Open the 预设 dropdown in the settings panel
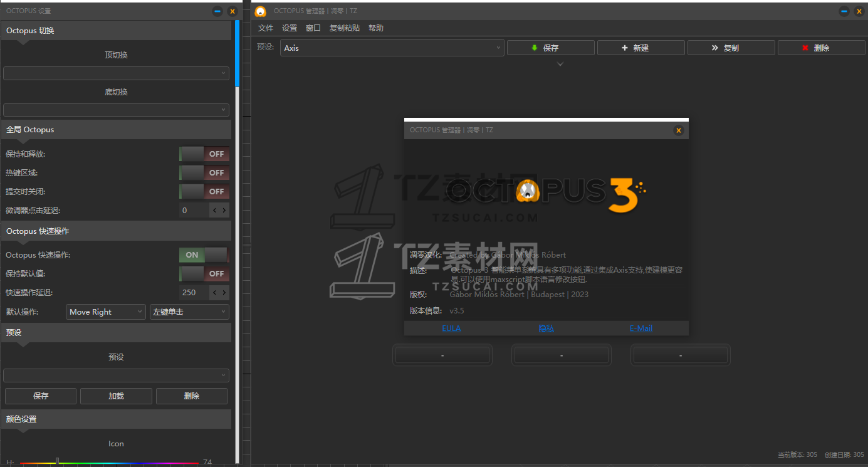 coord(116,375)
